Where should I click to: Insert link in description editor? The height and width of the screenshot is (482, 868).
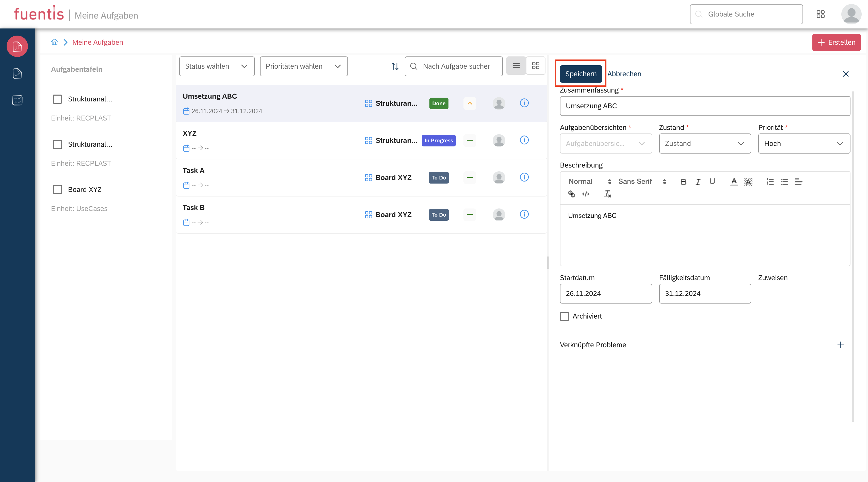coord(571,194)
